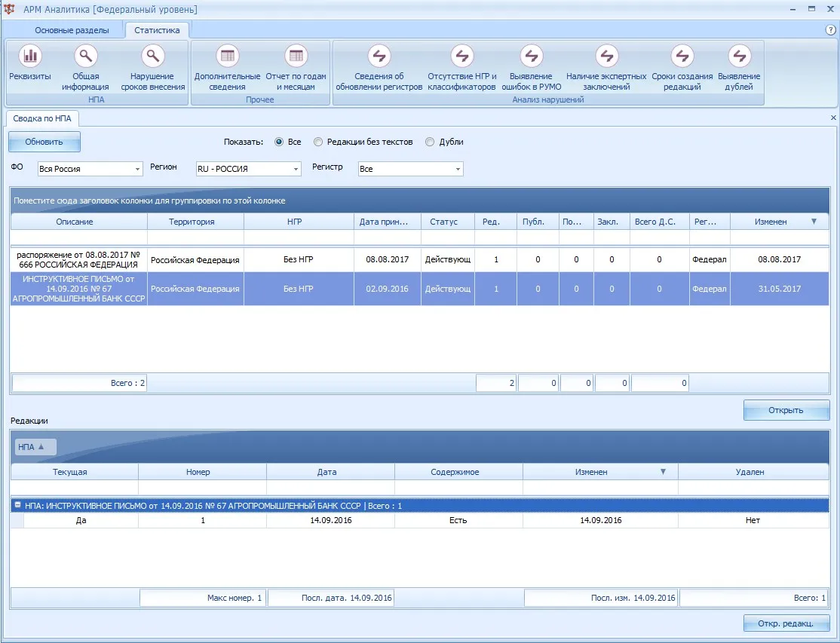Switch to Статистика tab
The width and height of the screenshot is (840, 643).
pos(157,30)
